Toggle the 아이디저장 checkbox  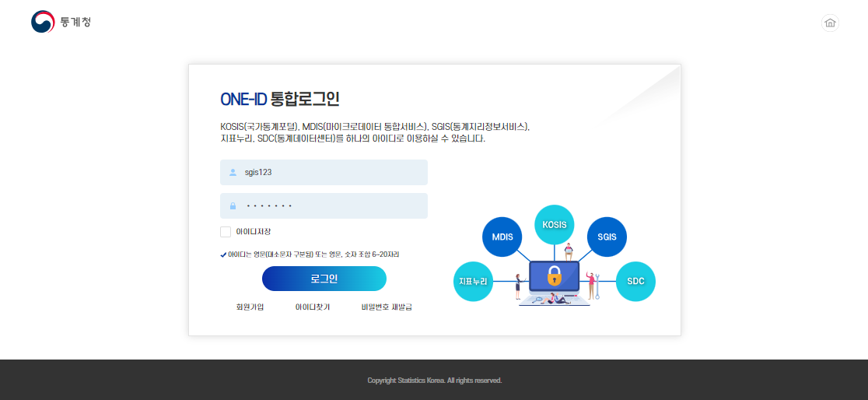coord(226,232)
